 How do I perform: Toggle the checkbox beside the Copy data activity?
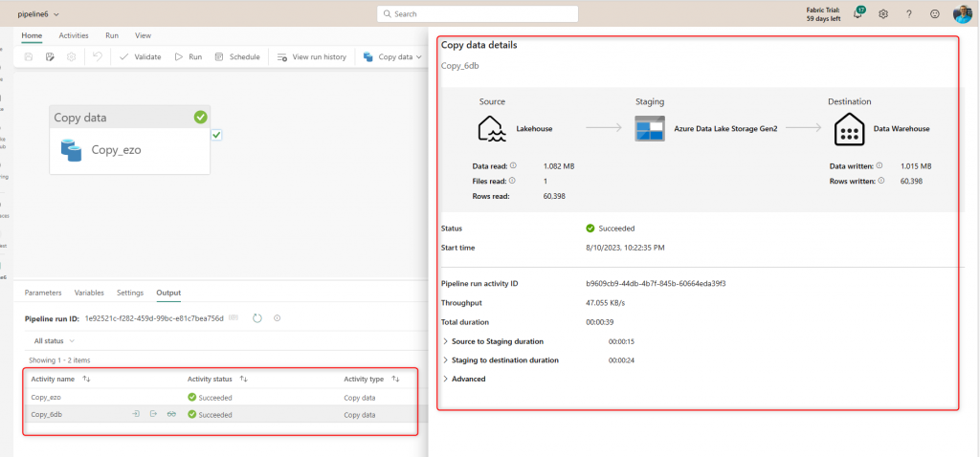click(x=217, y=136)
